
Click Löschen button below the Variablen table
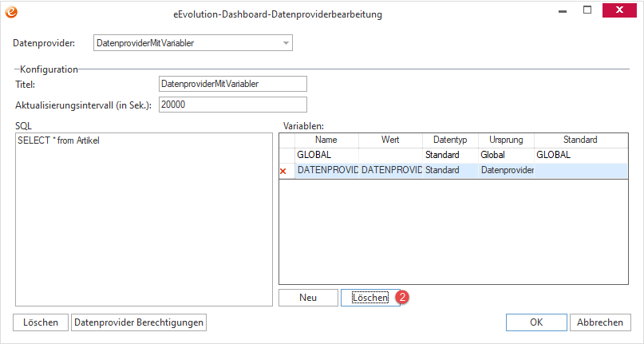point(370,298)
